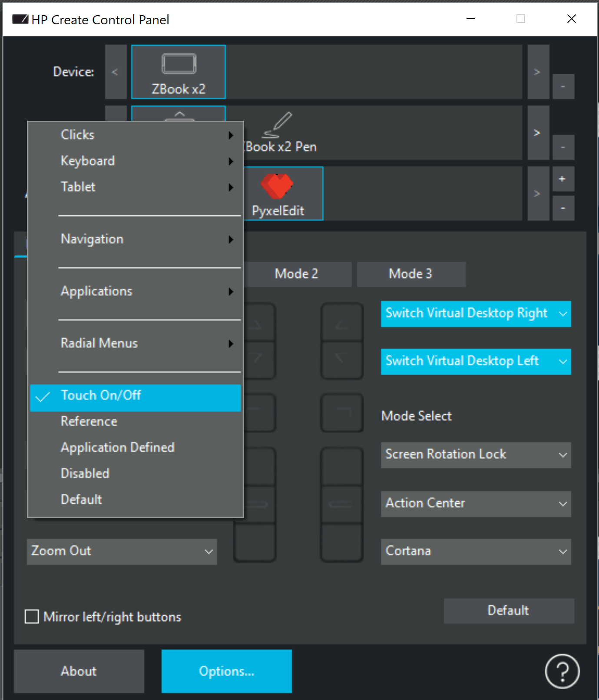
Task: Expand the Navigation submenu
Action: [136, 239]
